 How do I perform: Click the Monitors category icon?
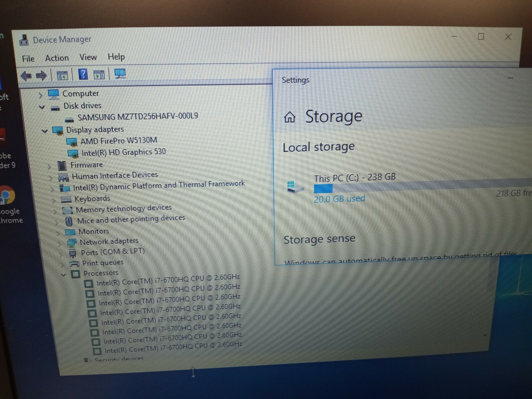point(70,232)
